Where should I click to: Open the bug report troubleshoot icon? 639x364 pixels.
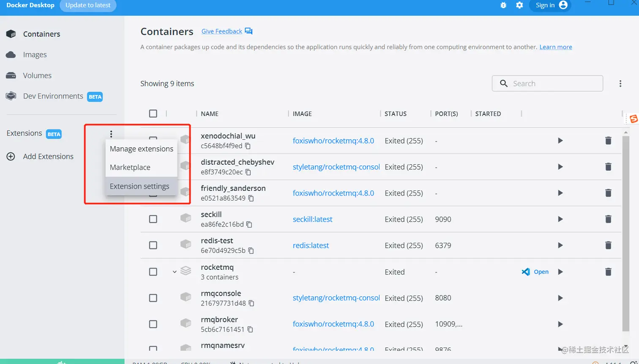pyautogui.click(x=503, y=5)
